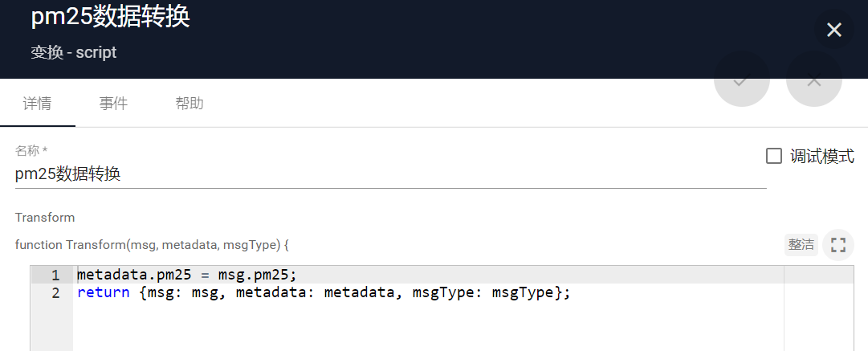Open the 事件 tab
The width and height of the screenshot is (868, 351).
click(113, 104)
